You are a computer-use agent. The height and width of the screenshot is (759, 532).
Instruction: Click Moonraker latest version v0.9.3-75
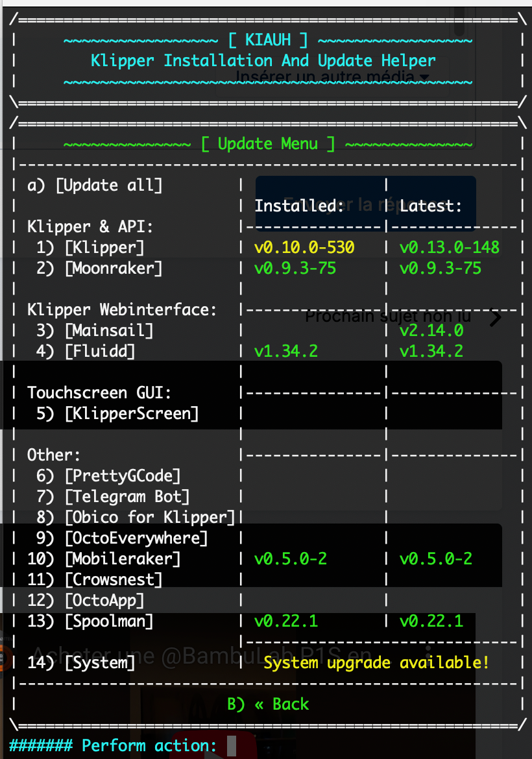441,268
